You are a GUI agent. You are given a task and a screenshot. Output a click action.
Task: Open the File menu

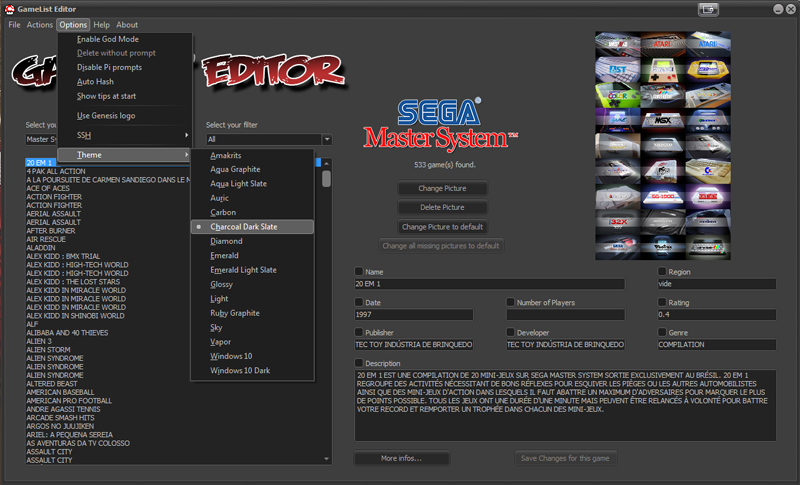point(14,24)
